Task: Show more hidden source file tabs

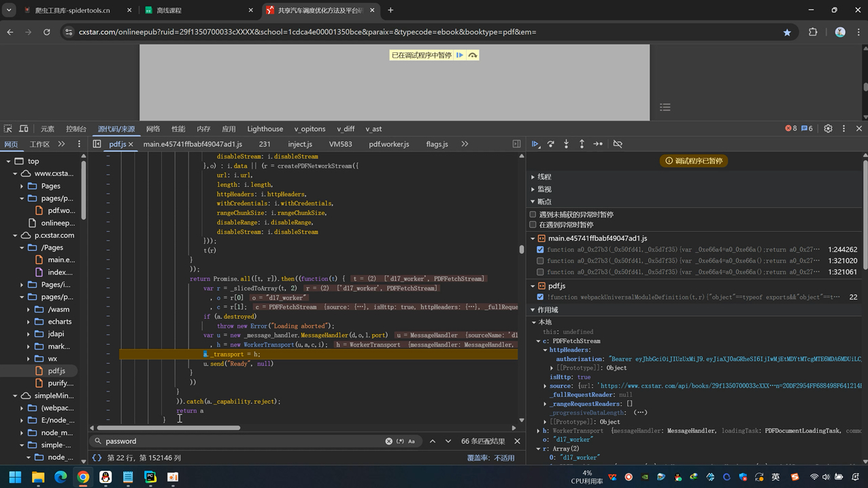Action: click(x=465, y=144)
